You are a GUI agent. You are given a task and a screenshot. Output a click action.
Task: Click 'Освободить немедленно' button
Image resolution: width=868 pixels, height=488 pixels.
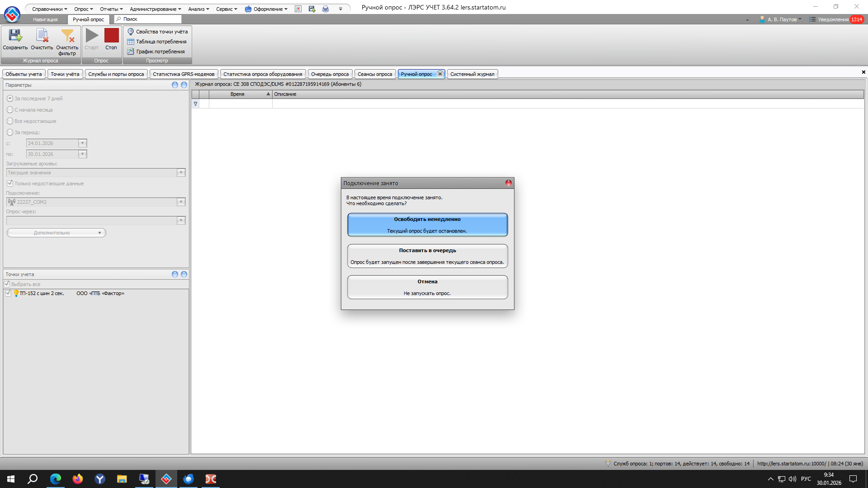pyautogui.click(x=427, y=225)
